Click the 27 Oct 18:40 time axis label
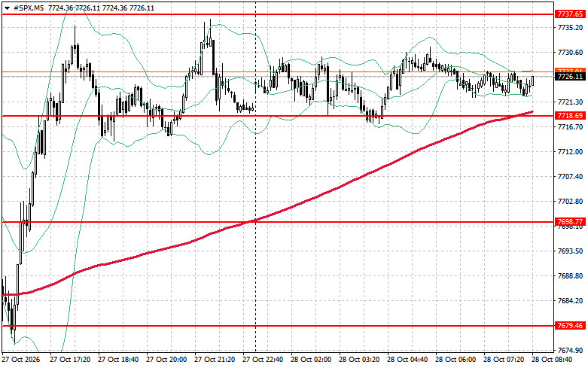Viewport: 588px width, 368px height. pos(118,360)
